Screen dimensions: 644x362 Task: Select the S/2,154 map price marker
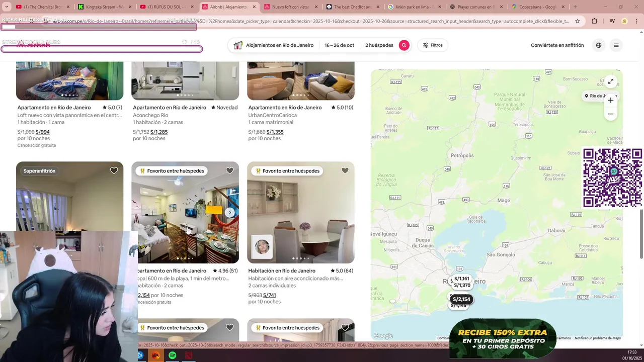(461, 299)
